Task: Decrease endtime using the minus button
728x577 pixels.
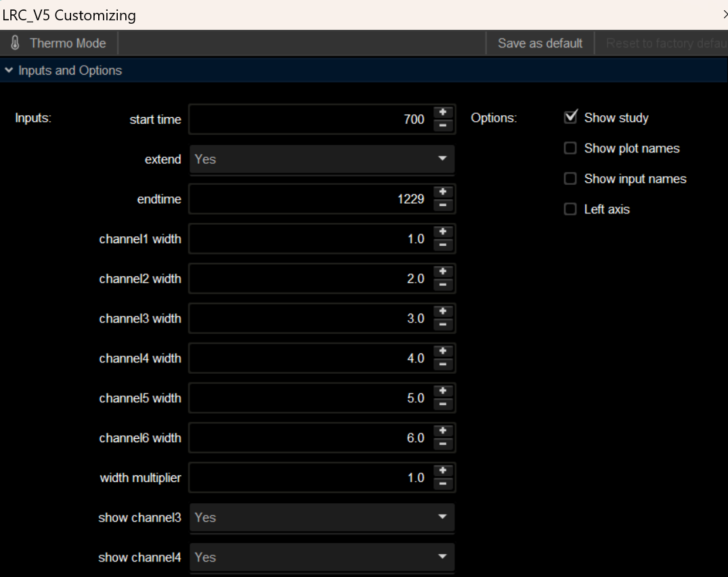Action: point(443,205)
